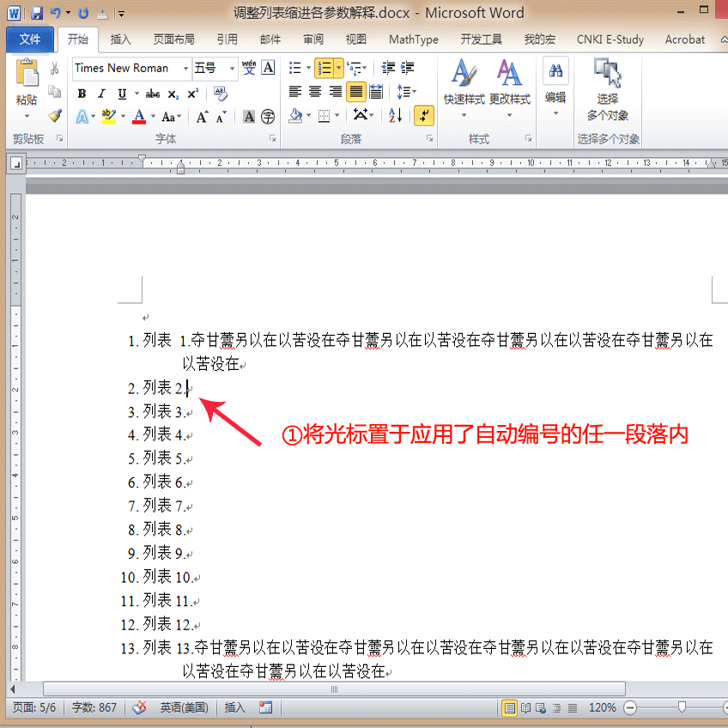
Task: Click the Distributed alignment icon
Action: click(x=376, y=92)
